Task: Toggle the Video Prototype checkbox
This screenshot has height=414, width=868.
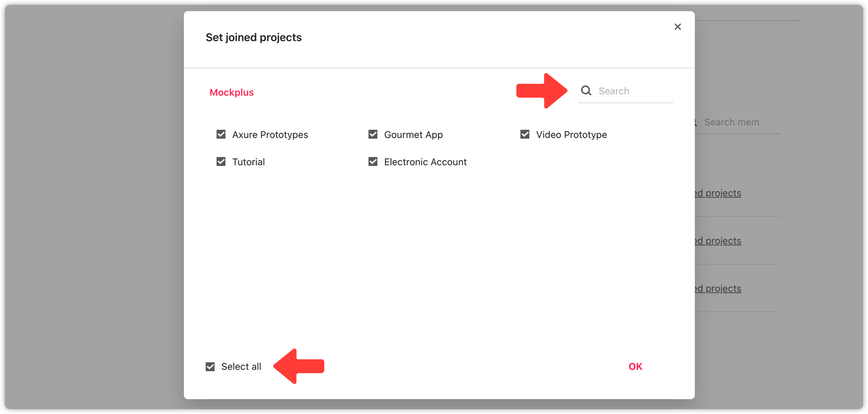Action: [525, 134]
